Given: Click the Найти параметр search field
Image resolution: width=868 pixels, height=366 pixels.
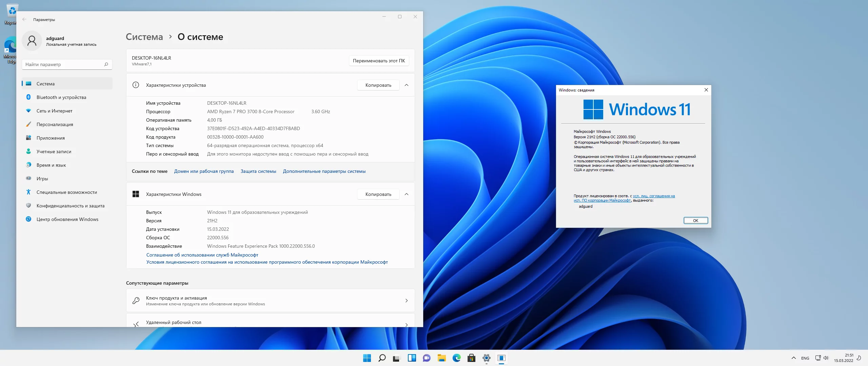Looking at the screenshot, I should (63, 64).
